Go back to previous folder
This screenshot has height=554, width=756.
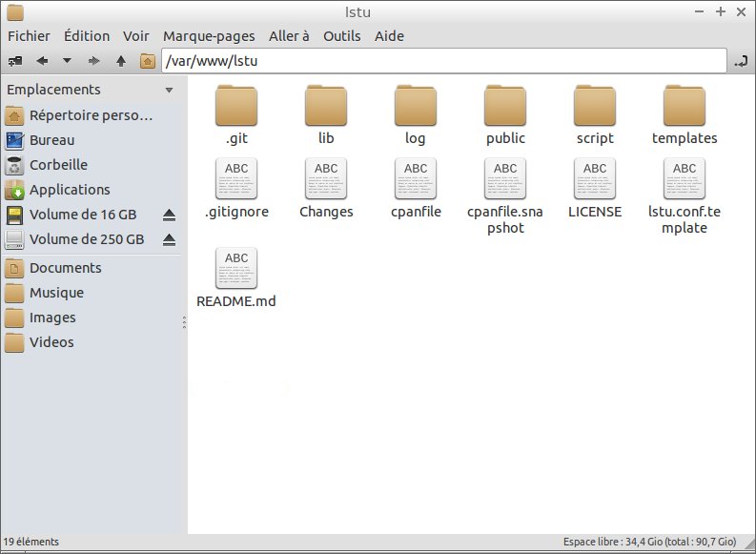(43, 61)
